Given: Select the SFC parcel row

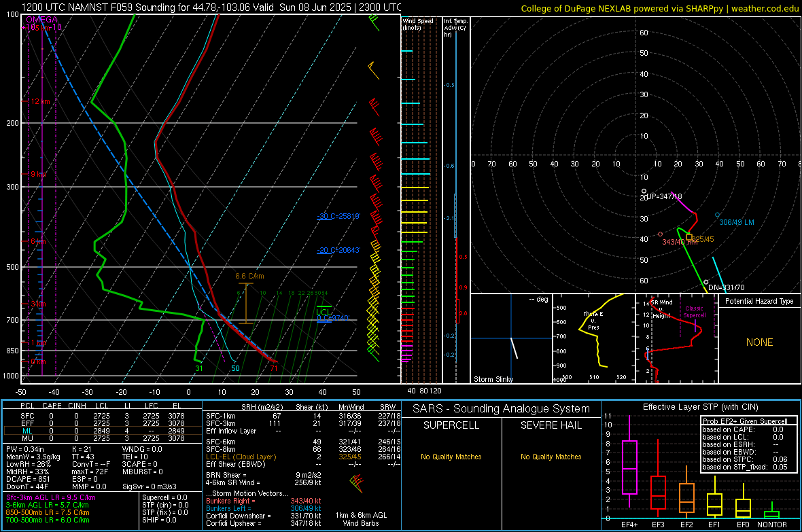Looking at the screenshot, I should click(x=102, y=416).
